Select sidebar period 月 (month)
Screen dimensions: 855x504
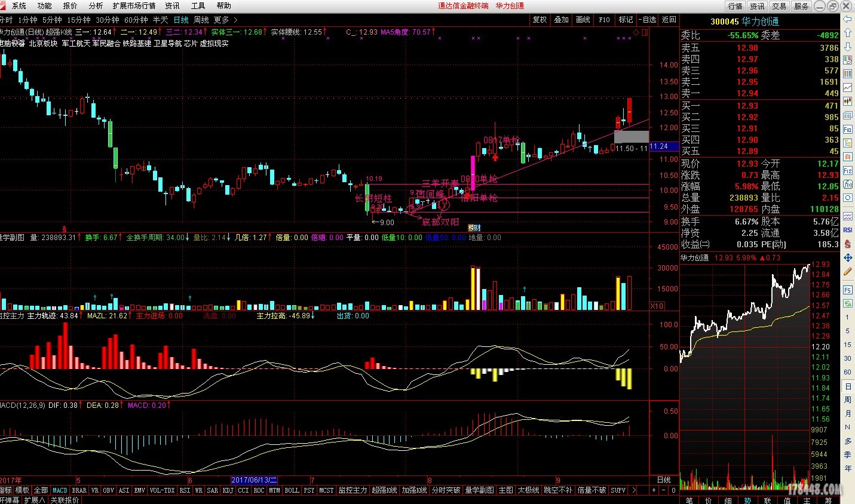tap(847, 414)
